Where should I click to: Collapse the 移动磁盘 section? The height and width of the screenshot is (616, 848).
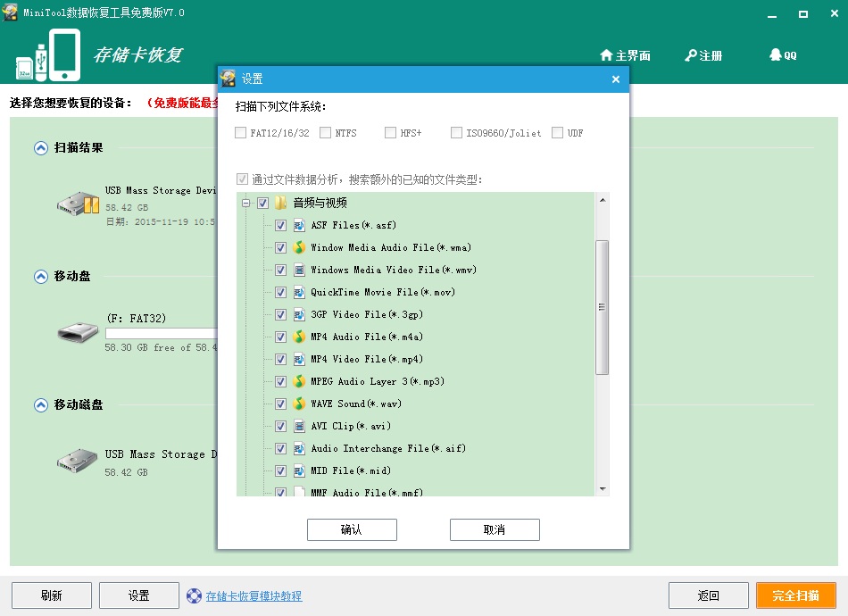[41, 404]
